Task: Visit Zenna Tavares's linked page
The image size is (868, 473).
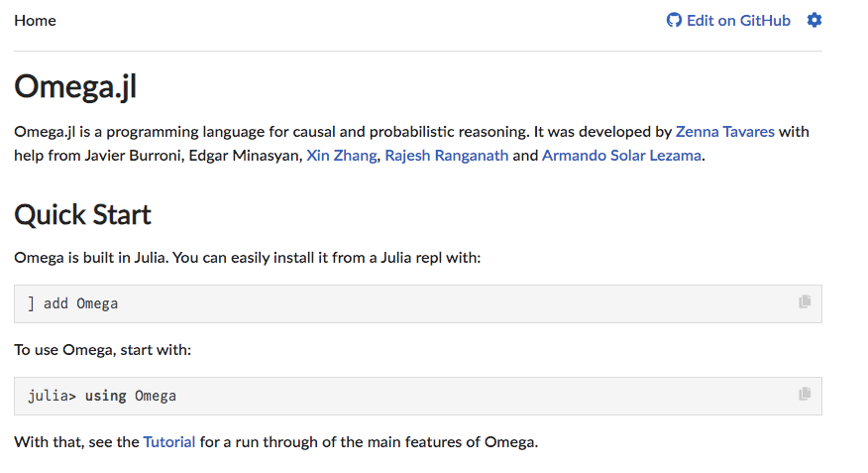Action: coord(724,132)
